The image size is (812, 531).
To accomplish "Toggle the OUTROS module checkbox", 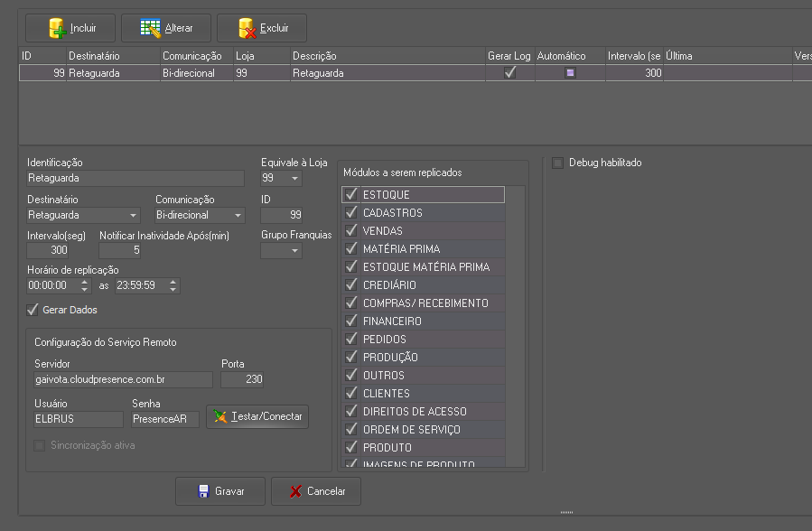I will [x=351, y=375].
